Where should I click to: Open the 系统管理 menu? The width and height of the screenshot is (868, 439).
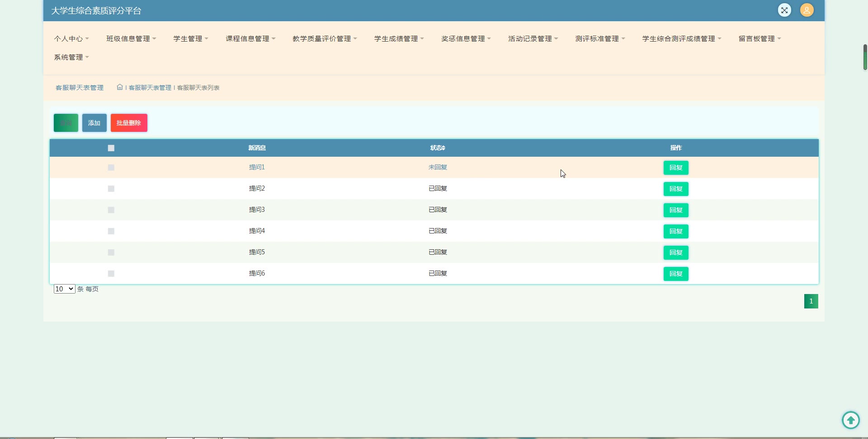[x=71, y=57]
